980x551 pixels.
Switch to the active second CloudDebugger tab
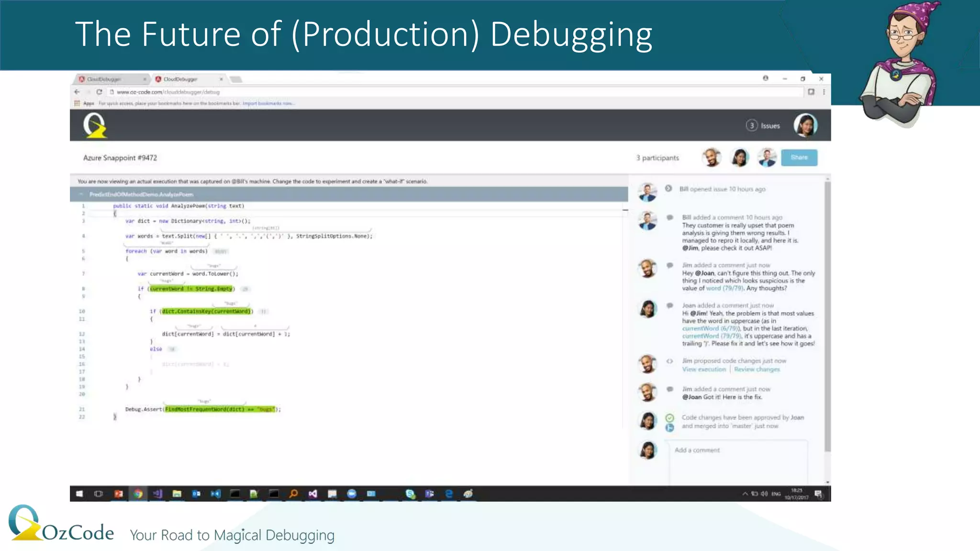tap(189, 79)
